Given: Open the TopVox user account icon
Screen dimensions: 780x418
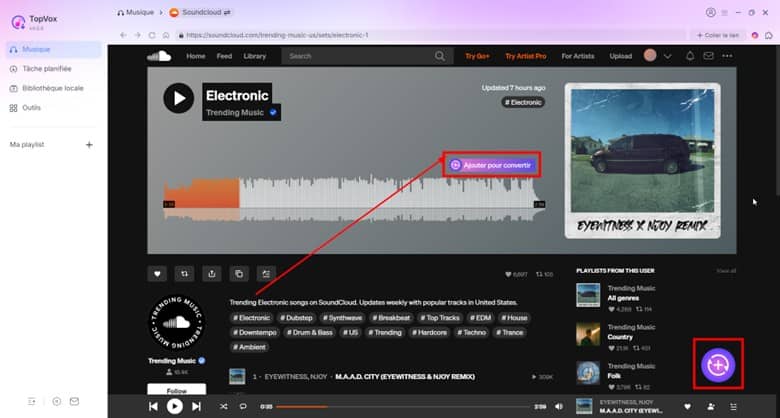Looking at the screenshot, I should click(710, 12).
